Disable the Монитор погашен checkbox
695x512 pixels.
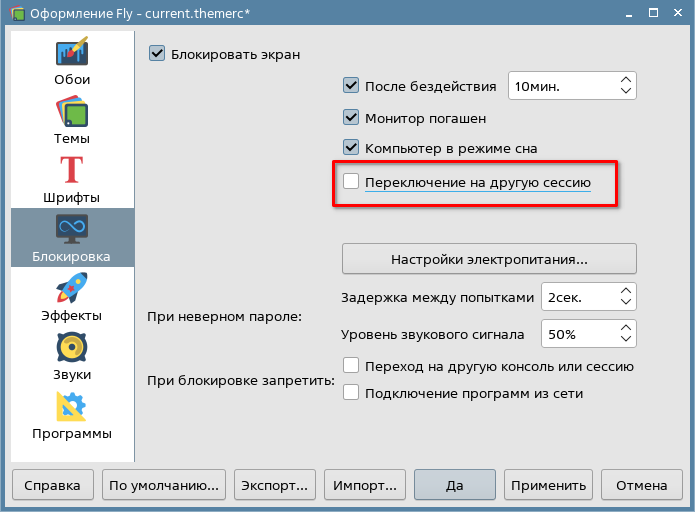tap(351, 118)
